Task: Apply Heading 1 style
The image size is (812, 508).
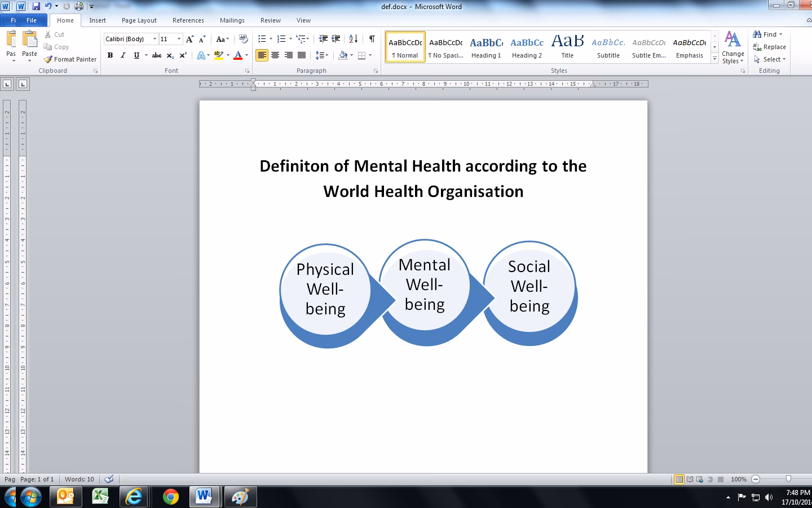Action: [486, 47]
